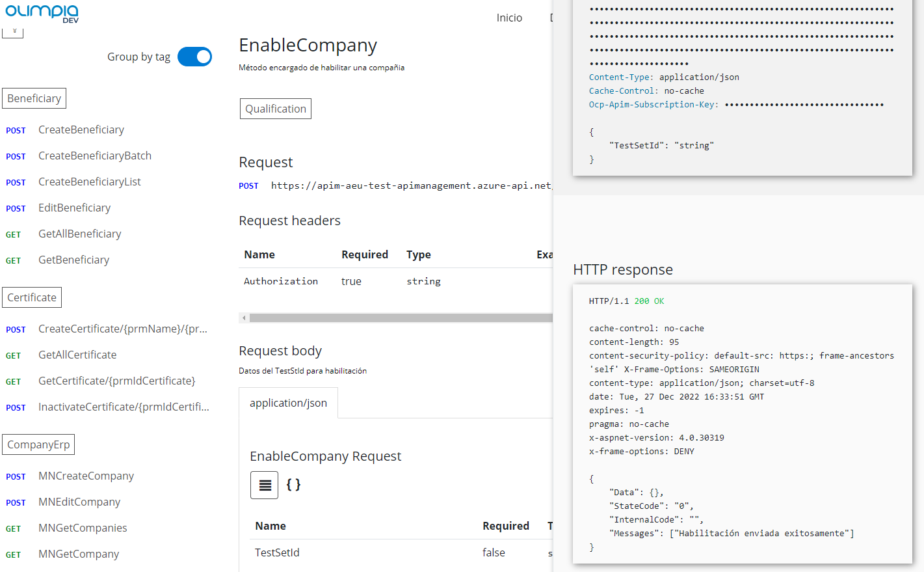Open the MNGetCompanies GET operation
This screenshot has height=572, width=924.
[83, 528]
